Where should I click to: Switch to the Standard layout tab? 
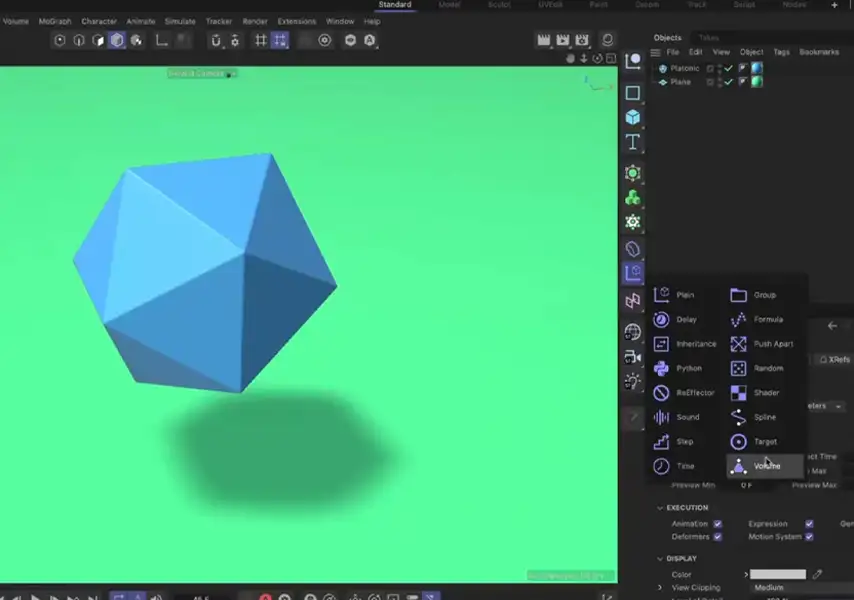pos(395,5)
